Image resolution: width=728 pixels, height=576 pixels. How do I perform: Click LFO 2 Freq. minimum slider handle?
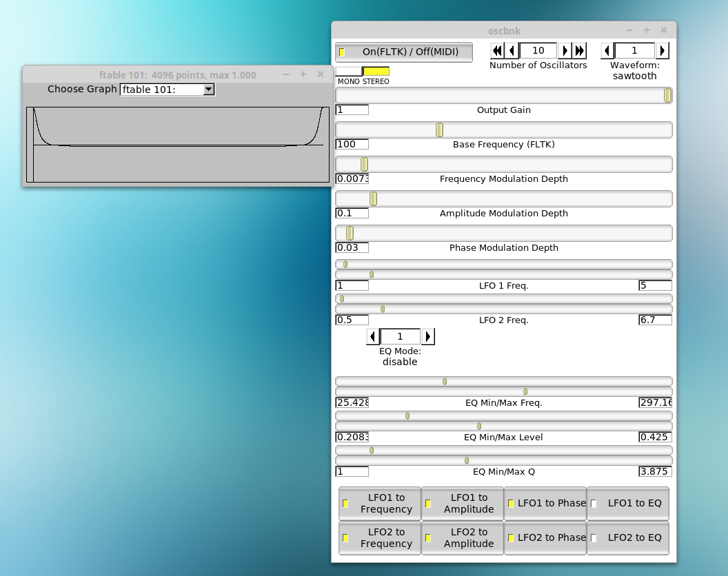pos(342,299)
